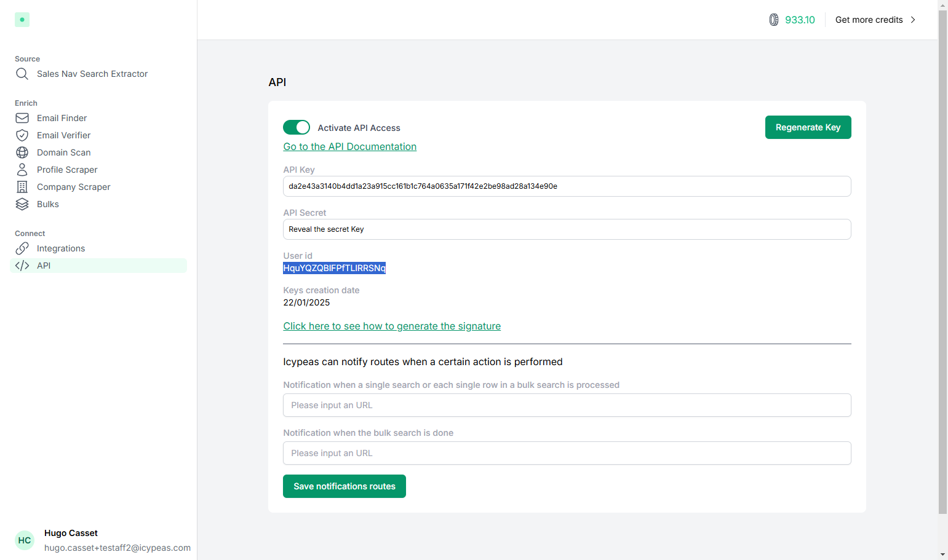Viewport: 948px width, 560px height.
Task: Click the page vertical scrollbar thumb
Action: [942, 261]
